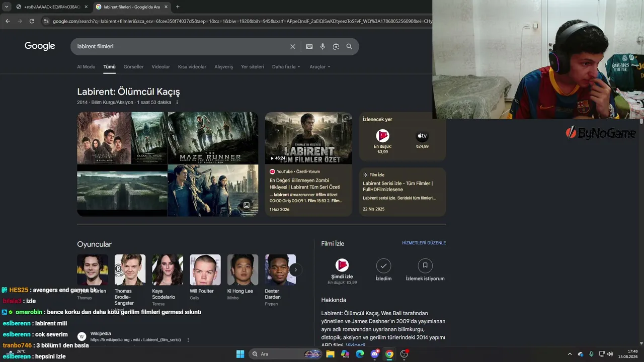Screen dimensions: 644x362
Task: View all images via gallery icon
Action: 247,205
